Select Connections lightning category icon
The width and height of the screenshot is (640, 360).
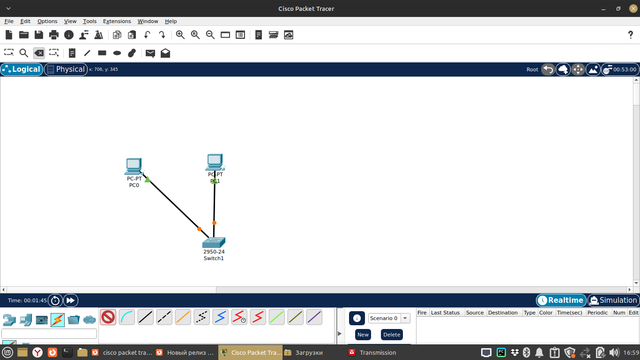pyautogui.click(x=58, y=320)
